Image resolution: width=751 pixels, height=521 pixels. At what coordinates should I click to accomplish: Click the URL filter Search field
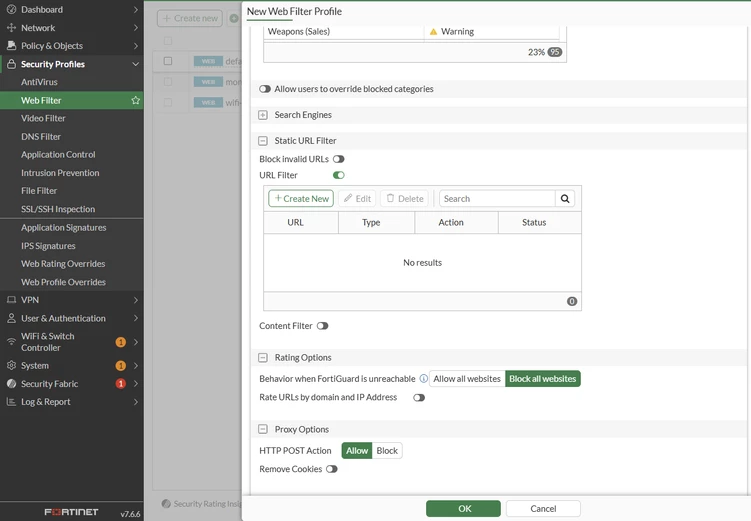[497, 199]
